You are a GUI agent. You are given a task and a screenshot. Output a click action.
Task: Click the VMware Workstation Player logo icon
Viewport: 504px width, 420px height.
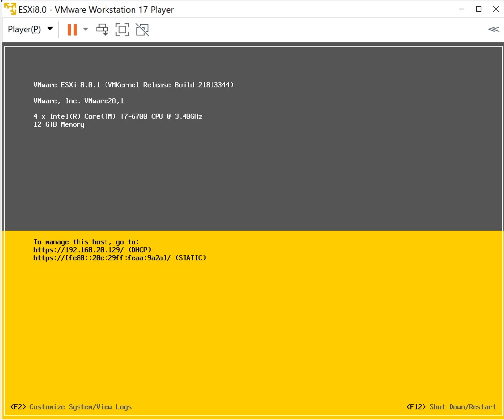[10, 9]
